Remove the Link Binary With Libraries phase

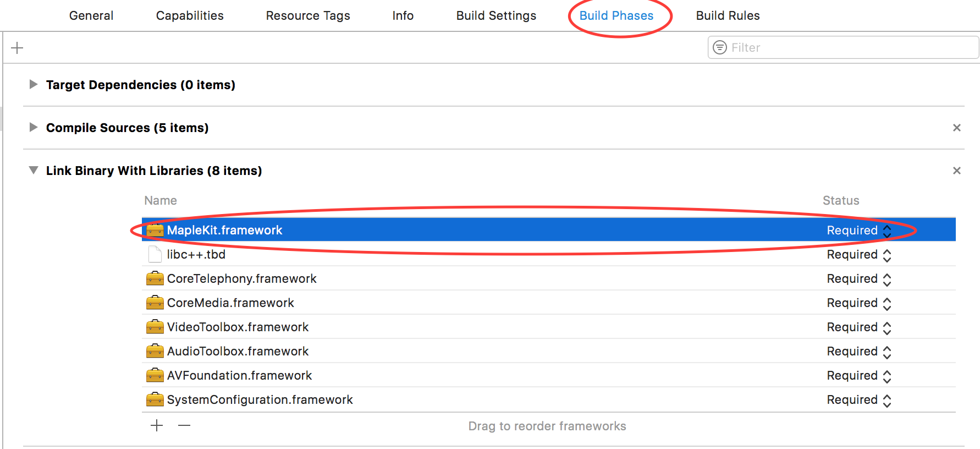click(x=957, y=171)
